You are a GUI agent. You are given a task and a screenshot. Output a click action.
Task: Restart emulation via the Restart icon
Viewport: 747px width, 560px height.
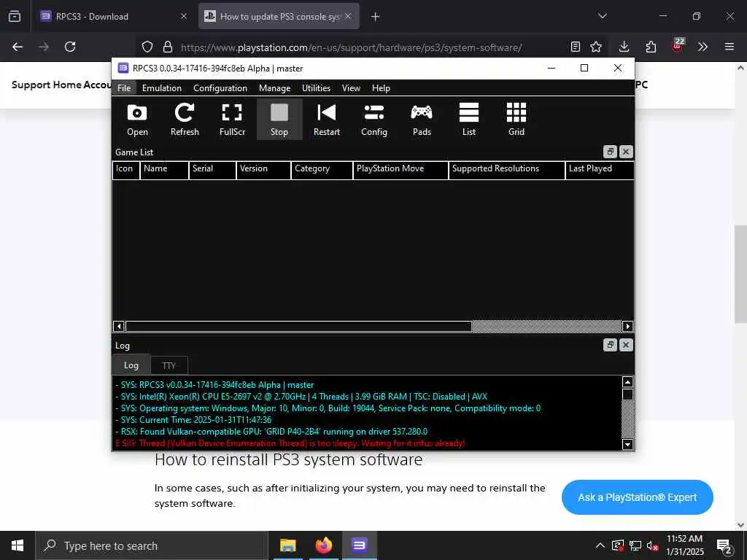point(326,120)
